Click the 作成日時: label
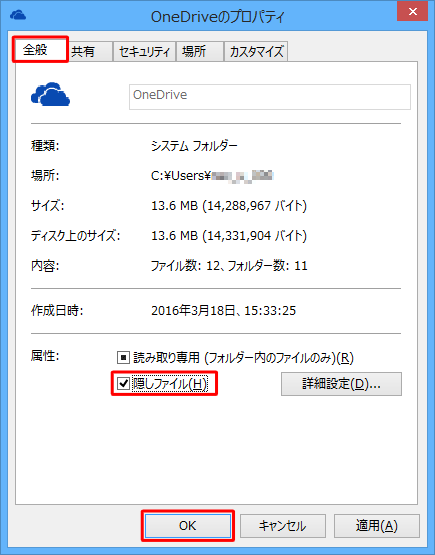This screenshot has width=435, height=555. (x=57, y=310)
